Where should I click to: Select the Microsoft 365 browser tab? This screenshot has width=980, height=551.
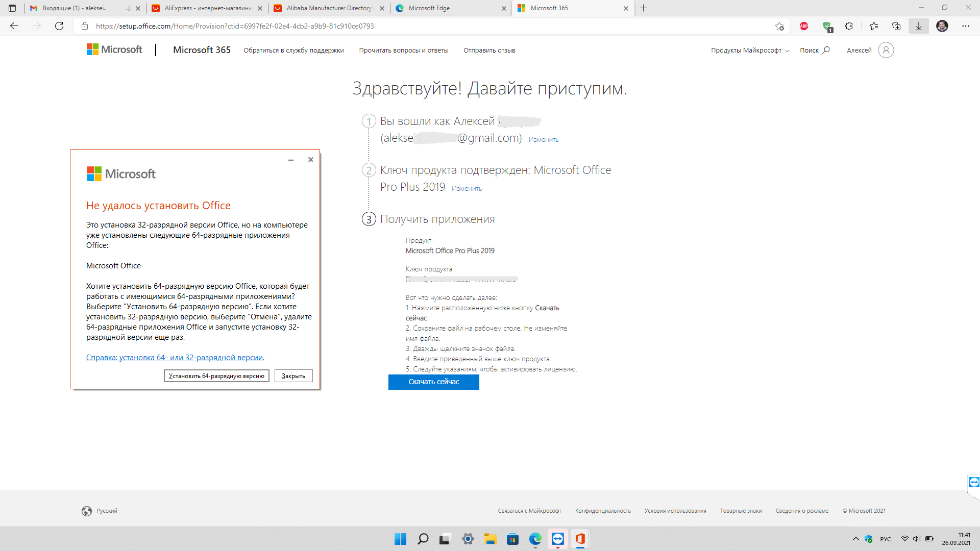[x=573, y=8]
